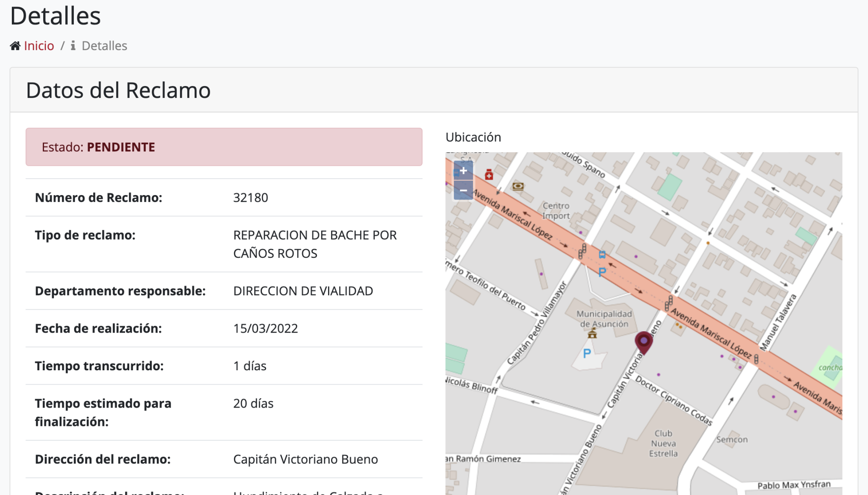868x495 pixels.
Task: Click the parking P icon on Mariscal López
Action: 602,272
